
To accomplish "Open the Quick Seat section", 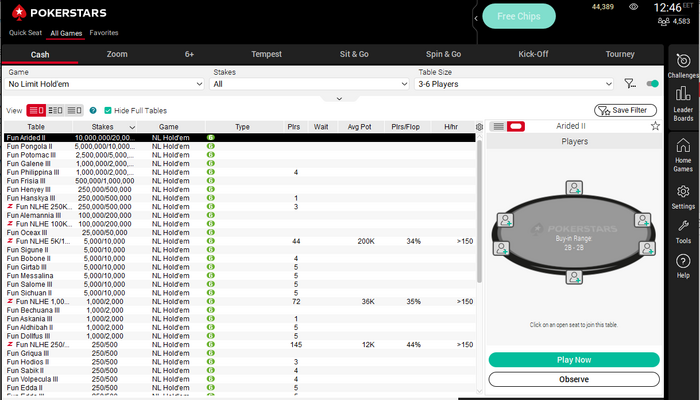I will pyautogui.click(x=25, y=33).
